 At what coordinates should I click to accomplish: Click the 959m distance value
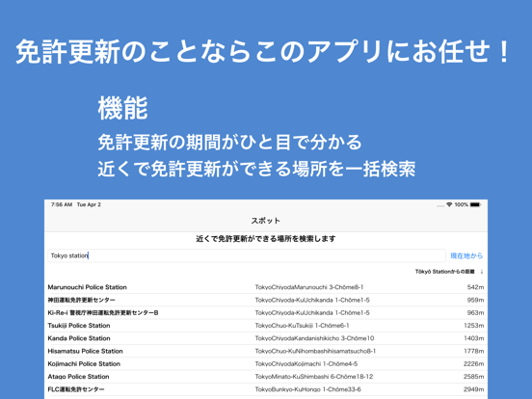475,301
